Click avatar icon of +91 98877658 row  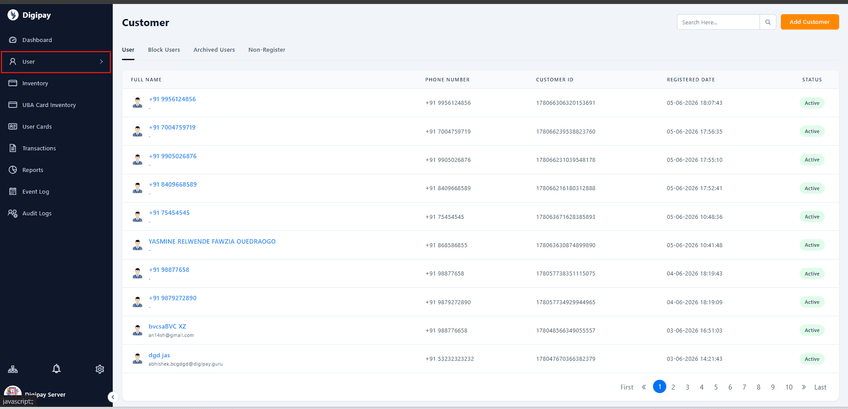137,273
